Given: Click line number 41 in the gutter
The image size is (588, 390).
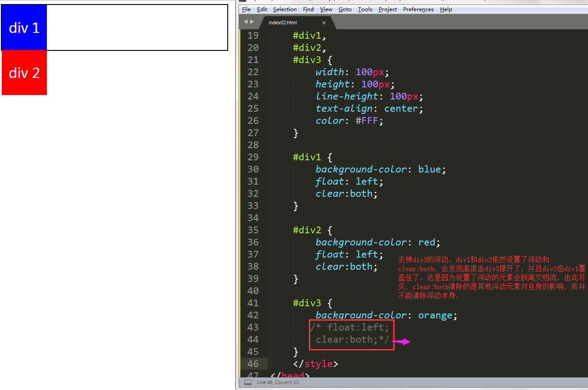Looking at the screenshot, I should pyautogui.click(x=253, y=303).
